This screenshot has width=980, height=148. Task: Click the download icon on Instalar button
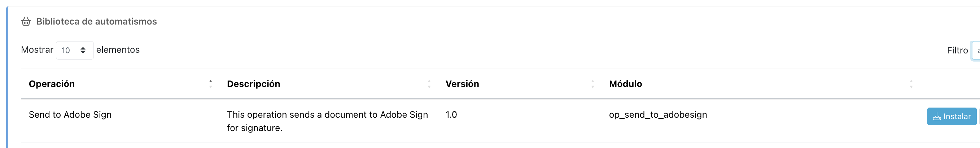pos(937,117)
